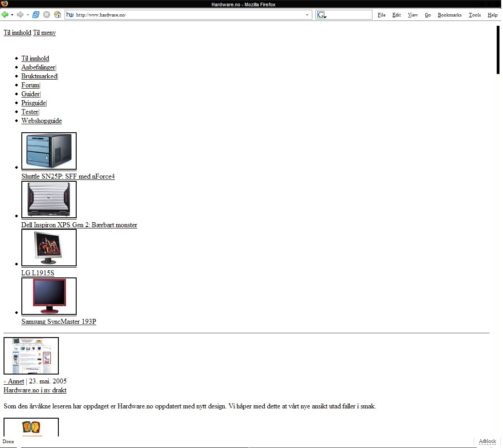503x448 pixels.
Task: Open the Anbefalinger link
Action: coord(38,67)
